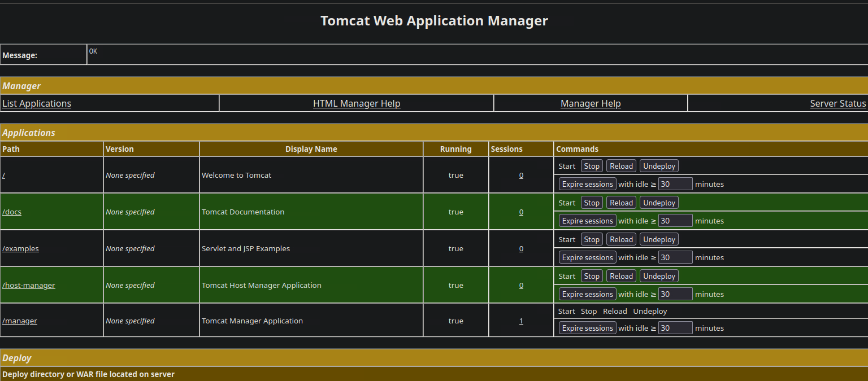
Task: View Server Status page
Action: point(837,103)
